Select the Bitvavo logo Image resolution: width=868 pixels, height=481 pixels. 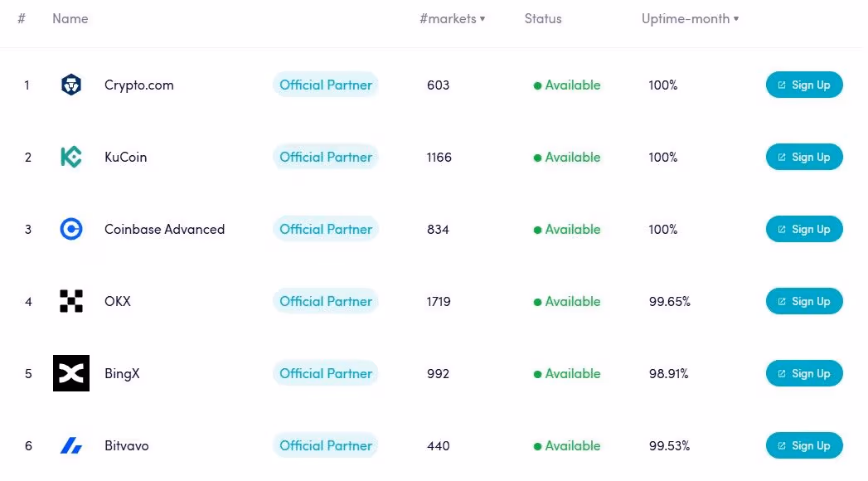(x=70, y=445)
